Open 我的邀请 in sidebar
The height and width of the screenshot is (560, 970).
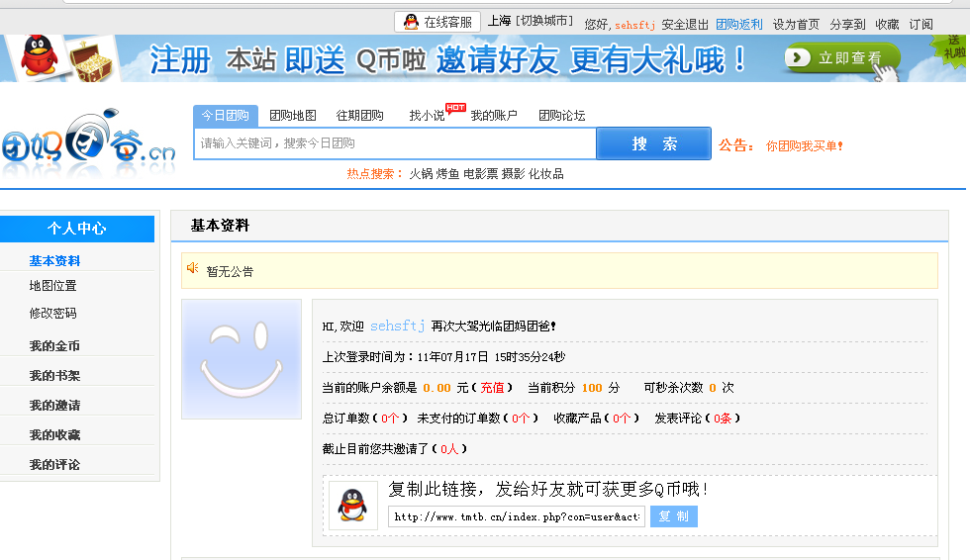tap(54, 406)
